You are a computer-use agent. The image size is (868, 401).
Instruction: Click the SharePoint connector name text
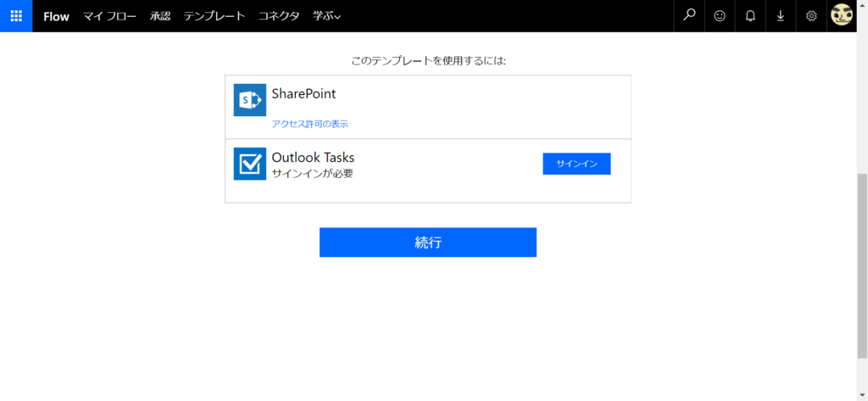pyautogui.click(x=304, y=94)
